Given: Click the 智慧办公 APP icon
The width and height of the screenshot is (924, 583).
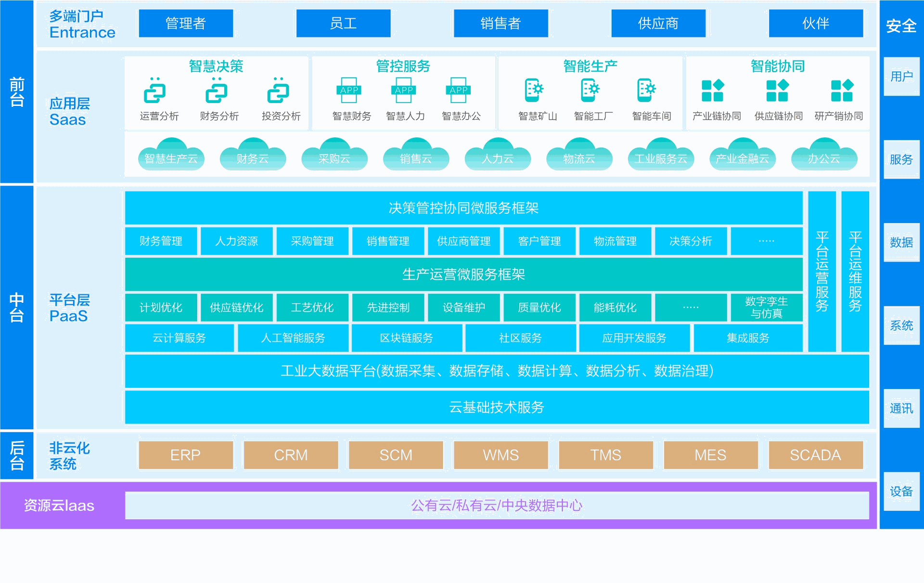Looking at the screenshot, I should [458, 90].
